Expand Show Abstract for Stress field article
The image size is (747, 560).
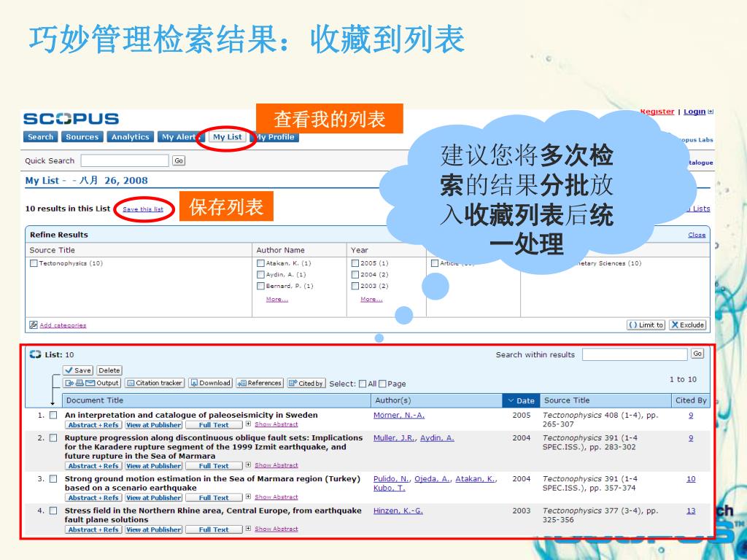coord(276,529)
